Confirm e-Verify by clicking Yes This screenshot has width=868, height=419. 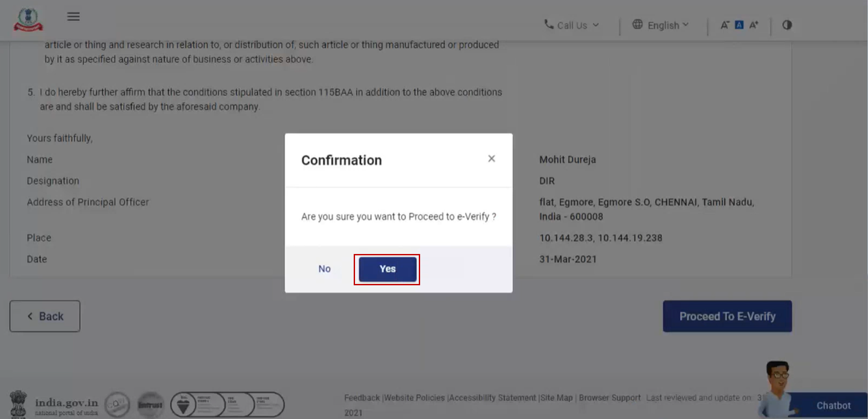point(387,269)
